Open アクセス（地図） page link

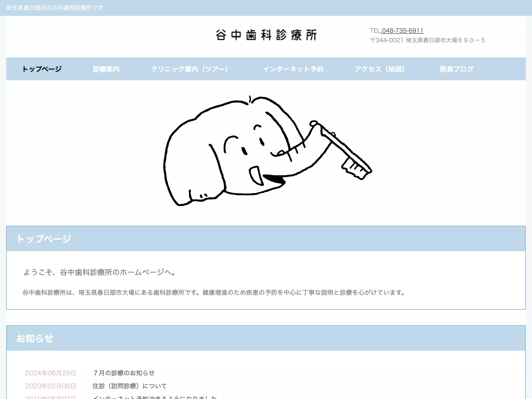[x=380, y=69]
